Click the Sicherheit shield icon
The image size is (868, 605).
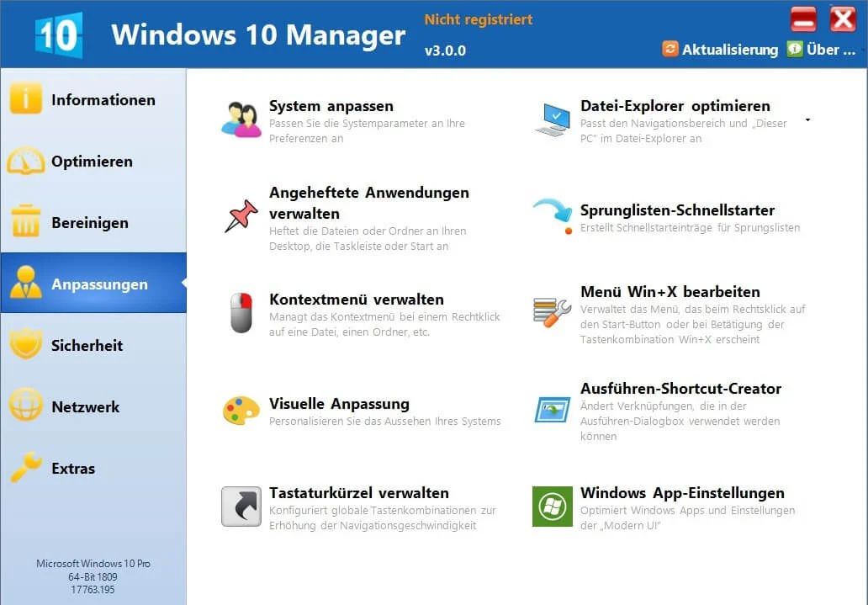25,344
